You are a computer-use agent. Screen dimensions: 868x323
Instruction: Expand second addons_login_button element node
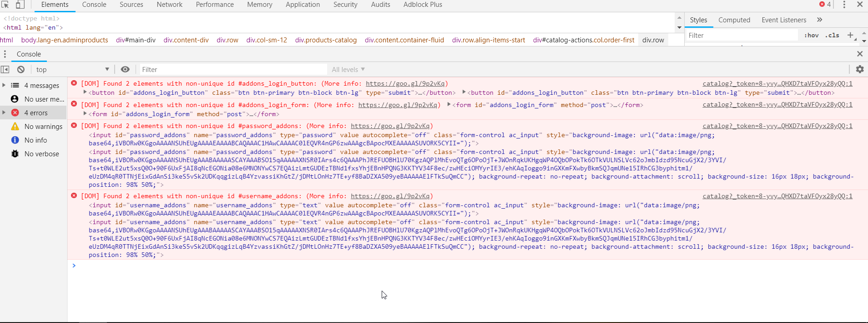pyautogui.click(x=464, y=92)
